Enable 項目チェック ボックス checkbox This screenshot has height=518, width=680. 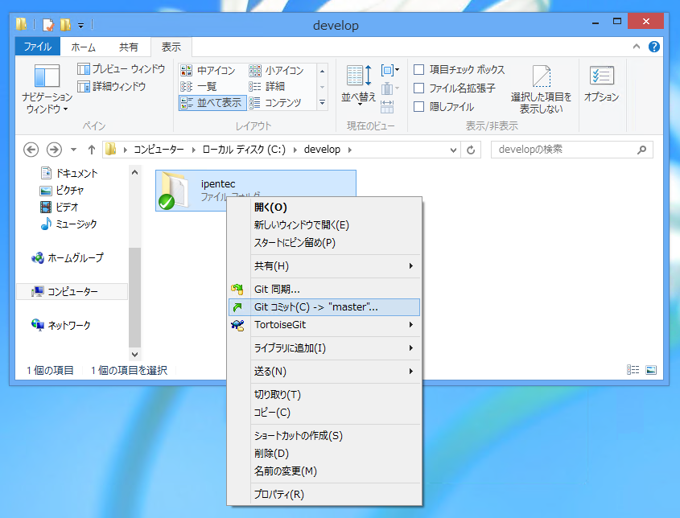click(x=419, y=69)
